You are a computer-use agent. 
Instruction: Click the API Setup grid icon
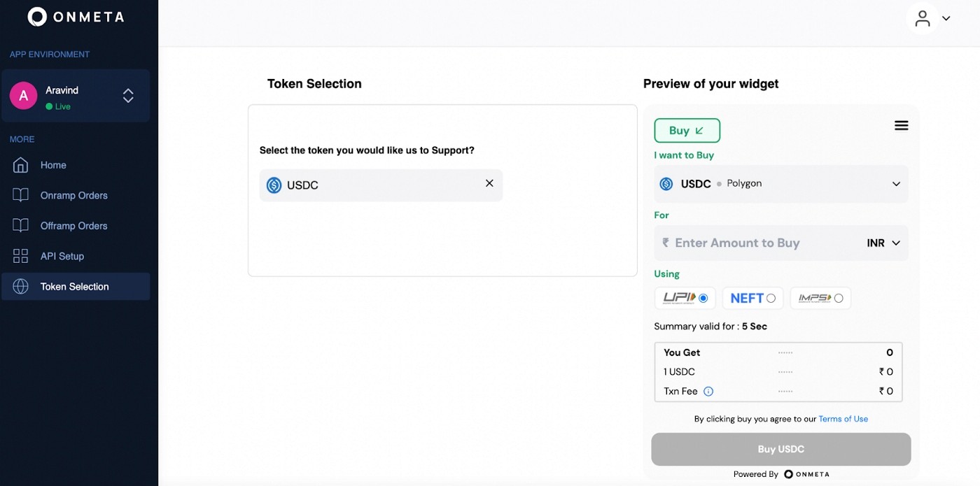tap(21, 256)
